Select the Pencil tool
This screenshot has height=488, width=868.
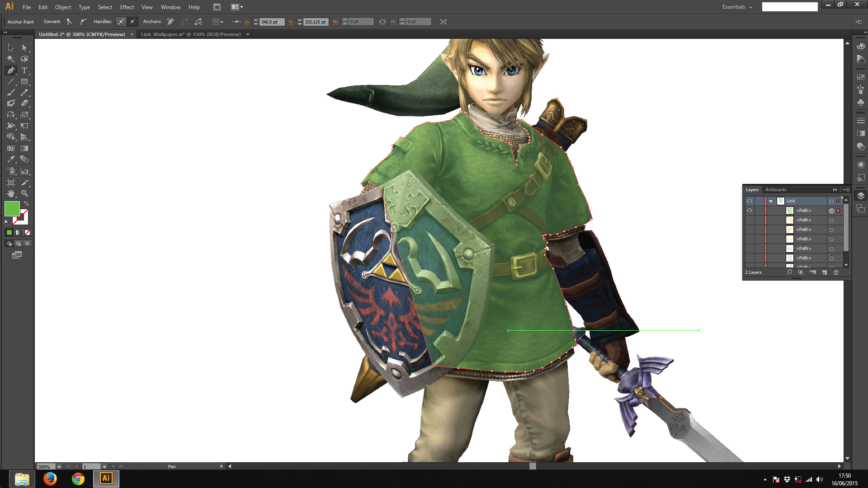(24, 92)
